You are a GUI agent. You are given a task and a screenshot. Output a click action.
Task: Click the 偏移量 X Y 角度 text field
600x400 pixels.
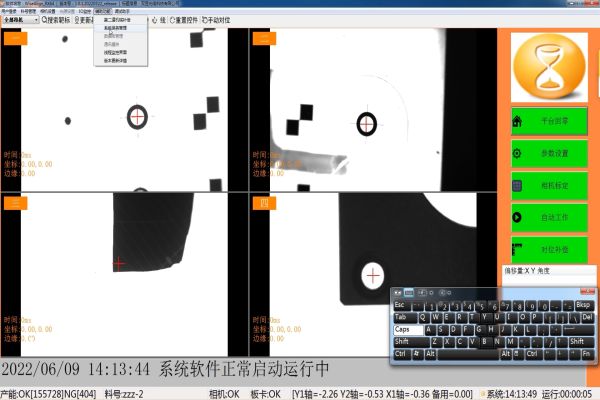pyautogui.click(x=550, y=270)
